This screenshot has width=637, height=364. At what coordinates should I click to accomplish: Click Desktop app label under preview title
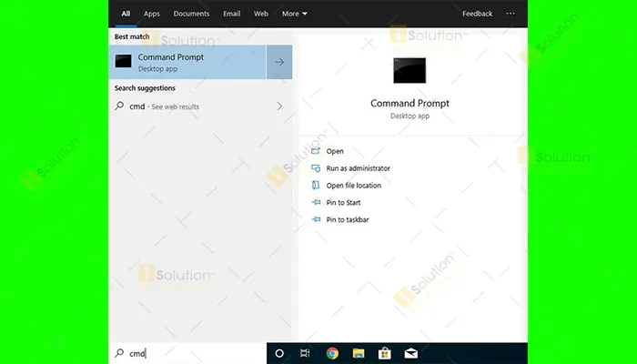(x=409, y=116)
